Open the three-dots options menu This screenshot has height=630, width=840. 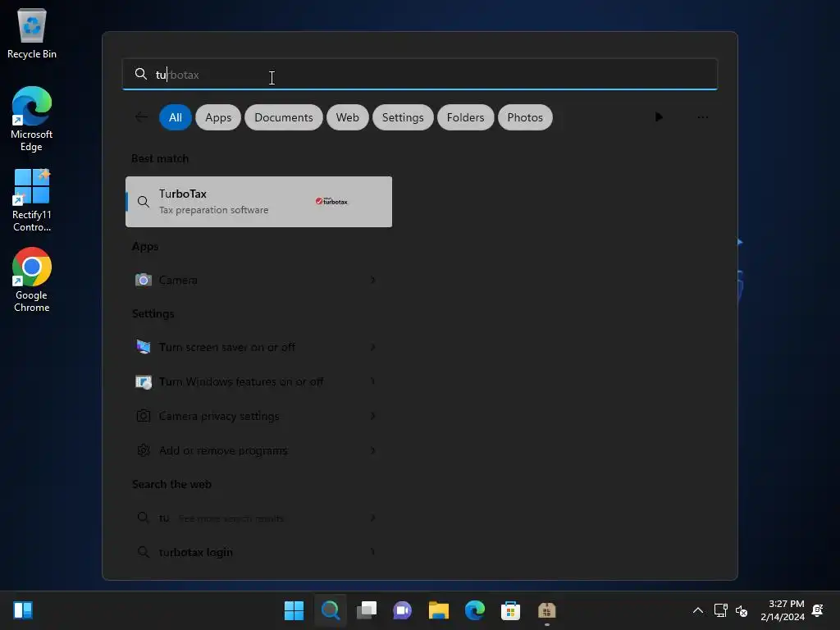tap(703, 116)
